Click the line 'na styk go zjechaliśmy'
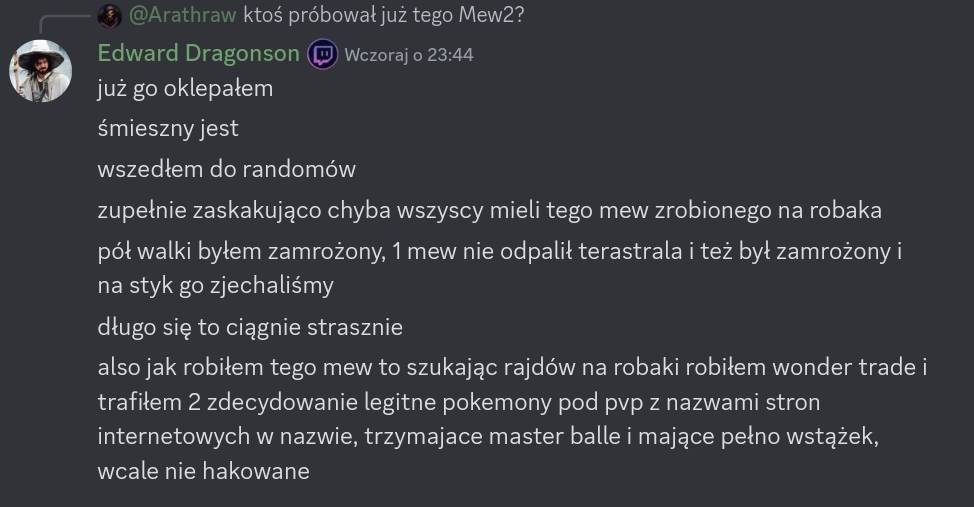This screenshot has width=974, height=507. (216, 286)
